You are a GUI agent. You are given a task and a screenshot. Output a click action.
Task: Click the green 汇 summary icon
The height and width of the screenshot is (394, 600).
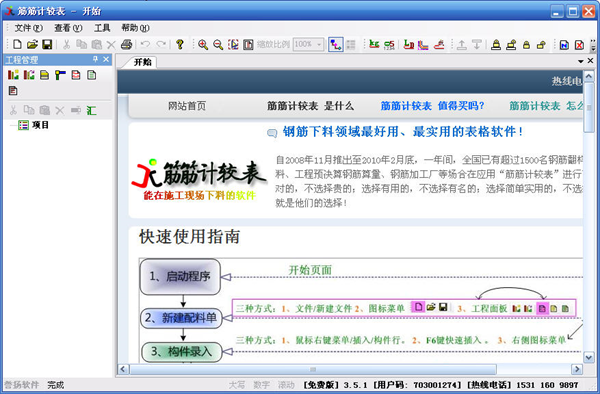pyautogui.click(x=91, y=111)
